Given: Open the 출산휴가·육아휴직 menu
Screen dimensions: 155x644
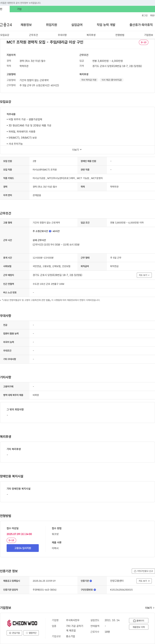Looking at the screenshot, I should point(141,25).
